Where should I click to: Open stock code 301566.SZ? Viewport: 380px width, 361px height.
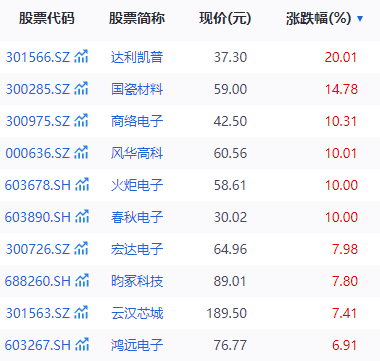click(38, 57)
